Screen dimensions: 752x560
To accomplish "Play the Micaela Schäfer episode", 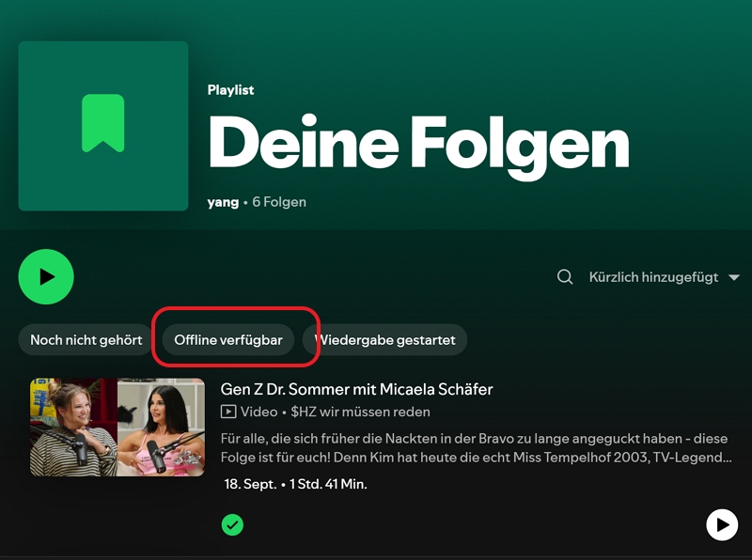I will [721, 526].
